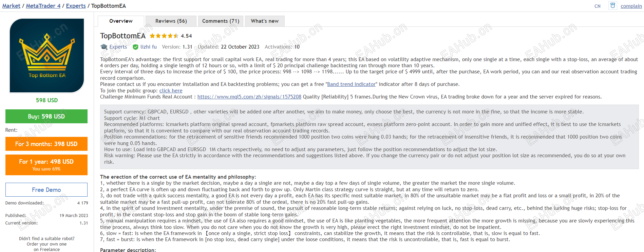Click the Buy: 598 USD button
644x252 pixels.
click(46, 116)
